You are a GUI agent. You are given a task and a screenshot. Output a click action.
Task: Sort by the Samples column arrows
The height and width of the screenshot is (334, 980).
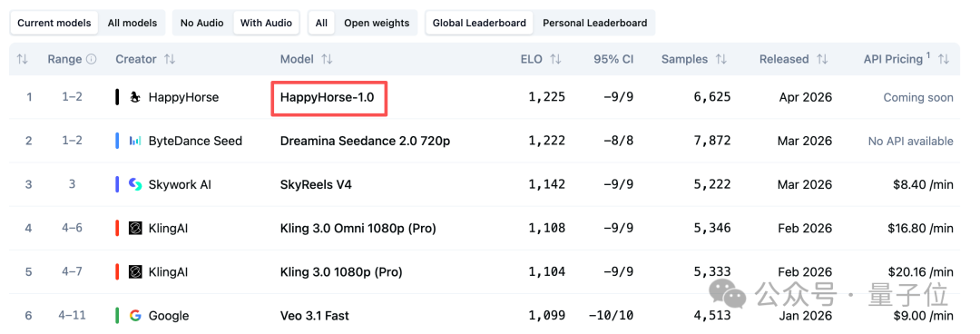point(721,59)
